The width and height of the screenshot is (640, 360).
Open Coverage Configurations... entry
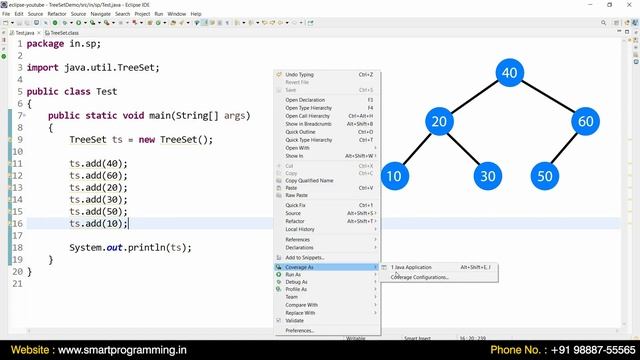click(x=439, y=277)
